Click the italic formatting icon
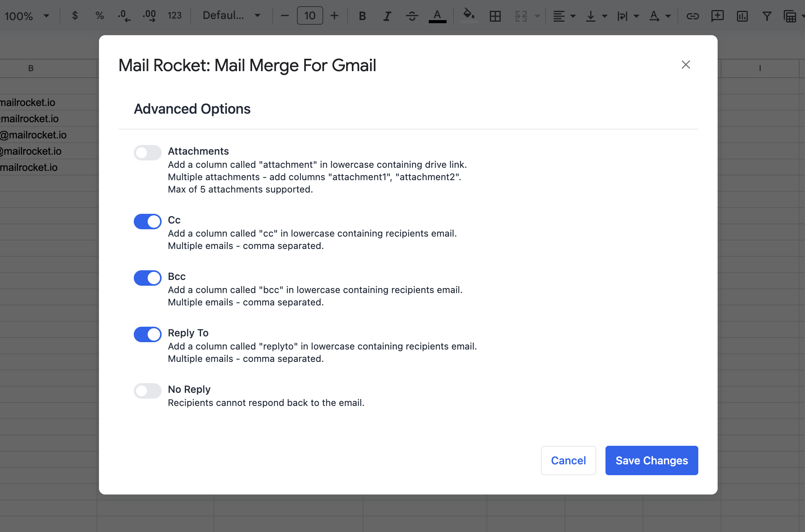The image size is (805, 532). (x=387, y=16)
